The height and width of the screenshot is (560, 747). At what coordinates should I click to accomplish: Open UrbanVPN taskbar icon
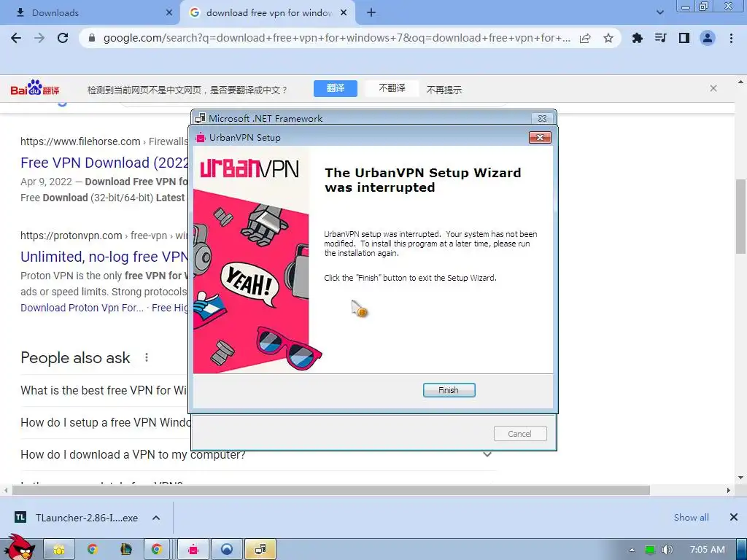[193, 550]
